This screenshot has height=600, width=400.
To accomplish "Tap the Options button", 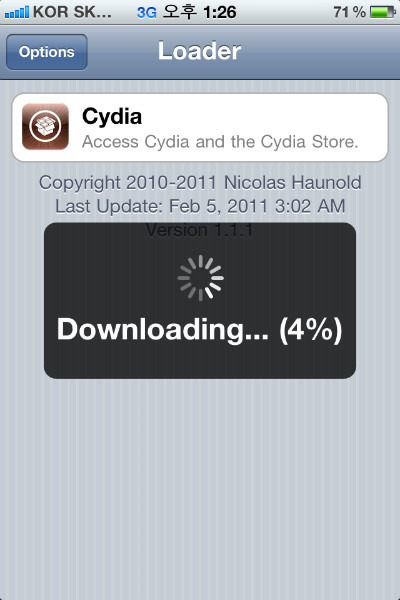I will 47,52.
